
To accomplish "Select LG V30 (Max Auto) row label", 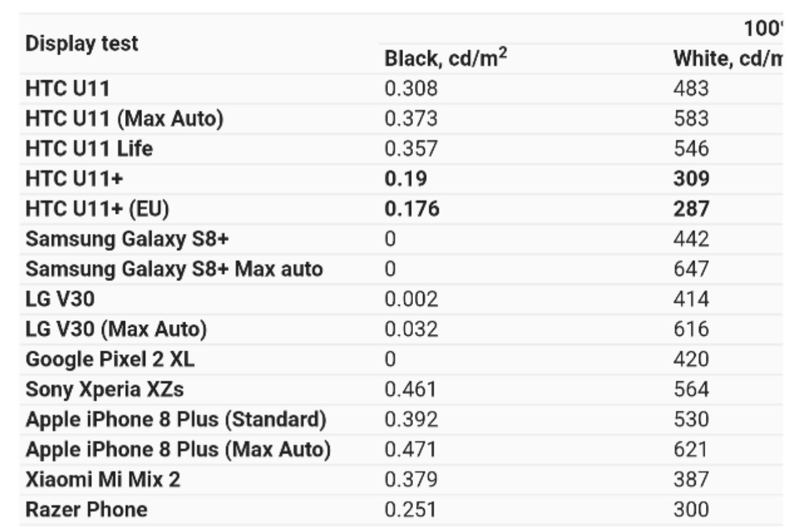I will pyautogui.click(x=116, y=329).
